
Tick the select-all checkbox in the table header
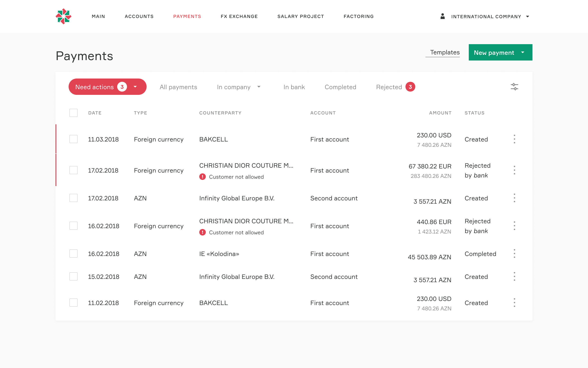[73, 113]
